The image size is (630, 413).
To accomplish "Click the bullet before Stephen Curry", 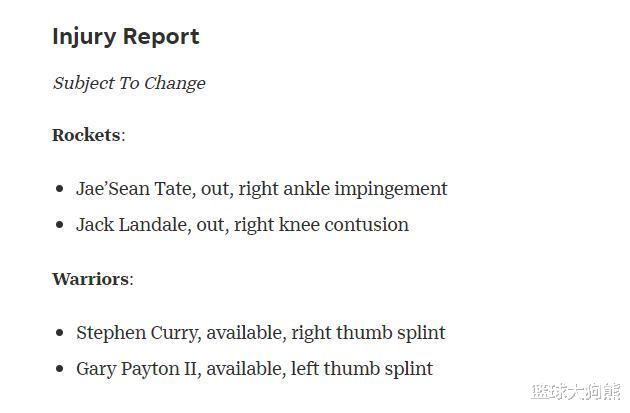I will [x=60, y=333].
